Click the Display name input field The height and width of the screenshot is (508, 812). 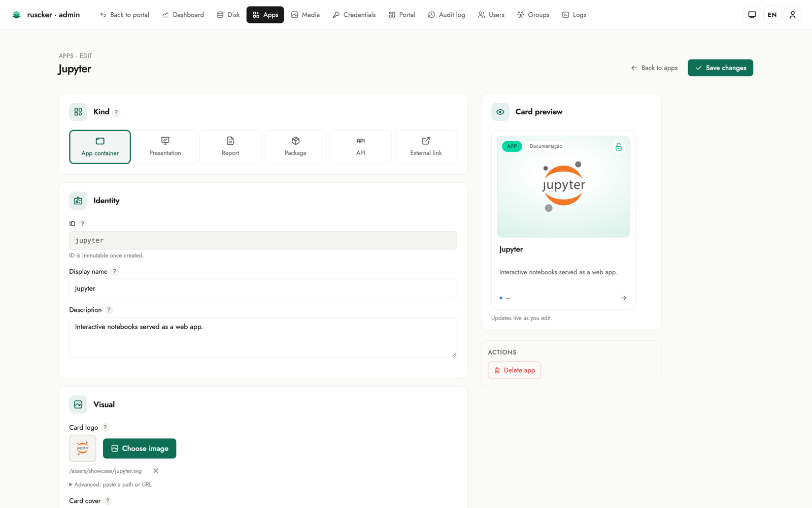tap(263, 289)
